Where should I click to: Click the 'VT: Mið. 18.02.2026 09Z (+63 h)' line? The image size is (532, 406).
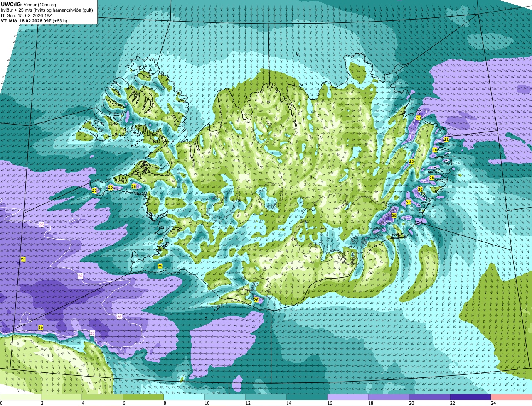[34, 21]
